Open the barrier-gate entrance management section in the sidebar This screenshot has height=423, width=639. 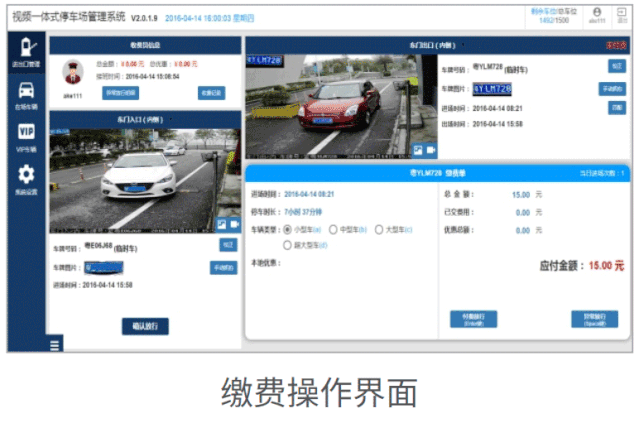pos(26,52)
